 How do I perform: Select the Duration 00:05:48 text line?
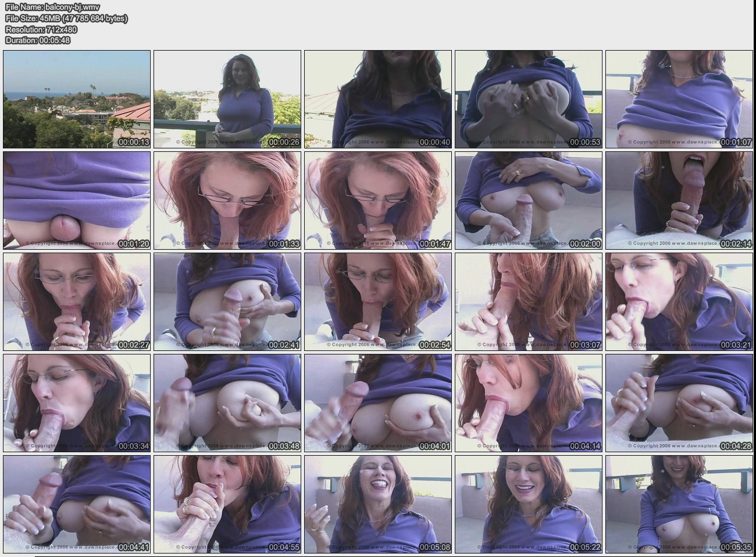pos(38,40)
